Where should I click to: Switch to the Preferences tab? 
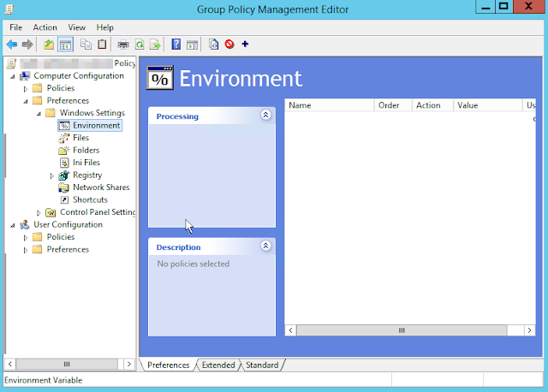168,365
